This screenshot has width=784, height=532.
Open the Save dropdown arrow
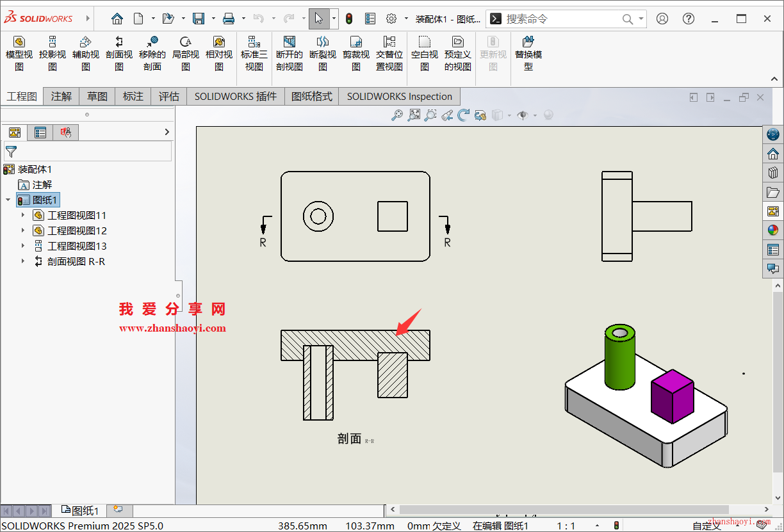213,19
